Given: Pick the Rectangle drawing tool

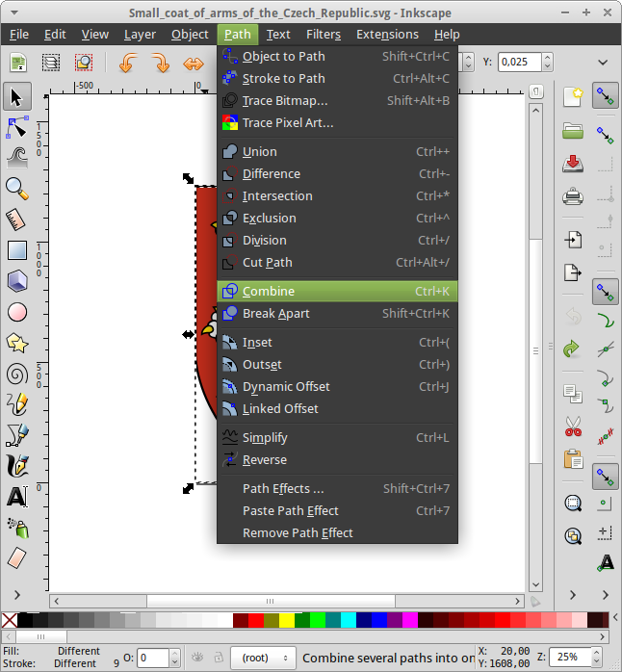Looking at the screenshot, I should click(x=17, y=250).
